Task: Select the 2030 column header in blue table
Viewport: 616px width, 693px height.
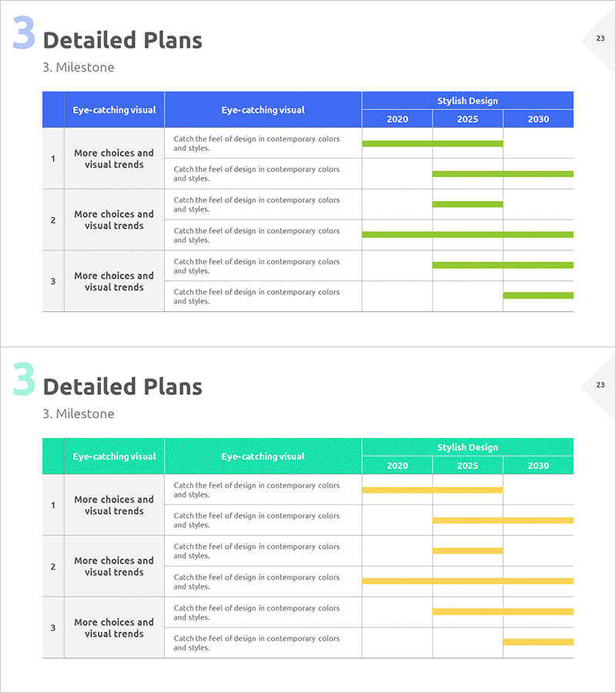Action: (x=538, y=119)
